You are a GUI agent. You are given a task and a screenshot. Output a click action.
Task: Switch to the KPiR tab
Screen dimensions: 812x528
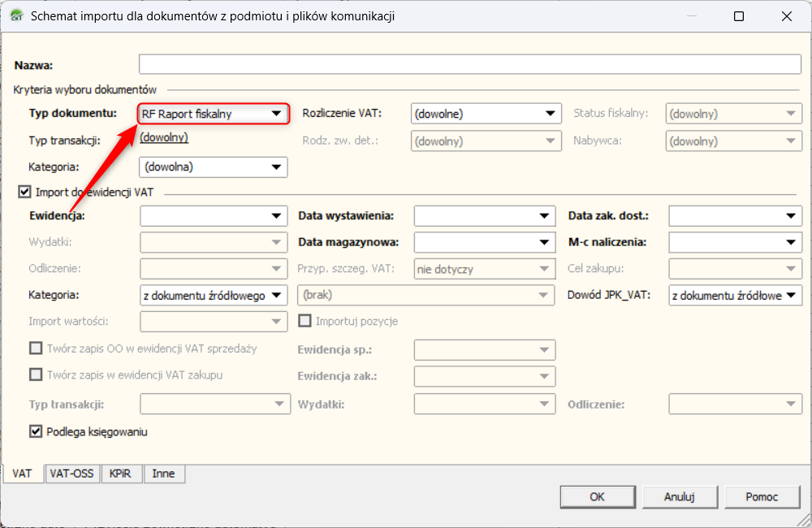[x=123, y=474]
